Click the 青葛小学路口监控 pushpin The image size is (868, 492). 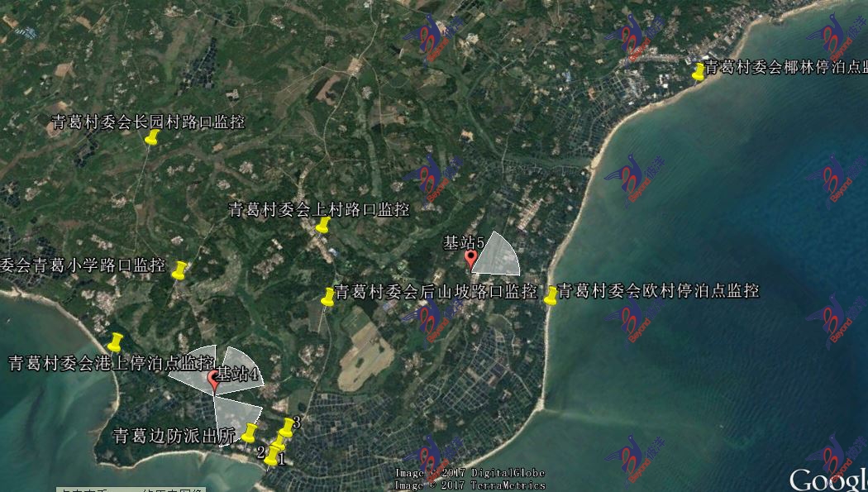click(x=180, y=270)
